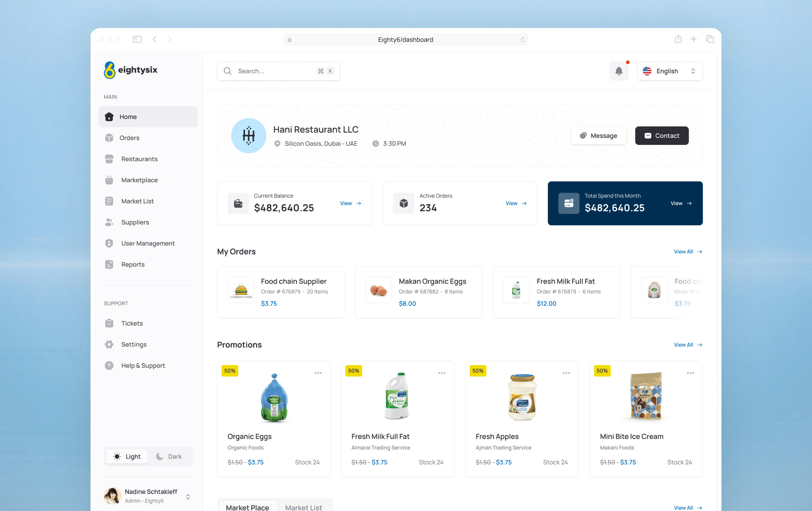This screenshot has height=511, width=812.
Task: Open notifications bell
Action: coord(619,71)
